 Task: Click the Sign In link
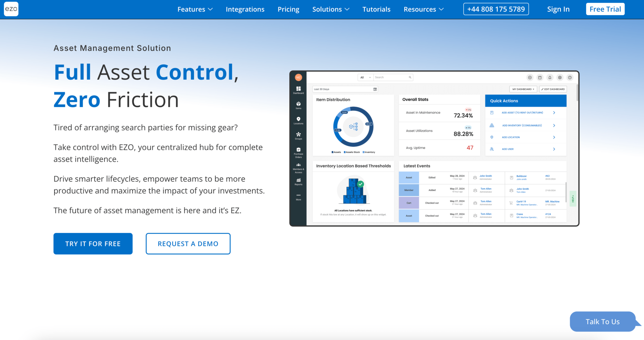click(x=558, y=9)
